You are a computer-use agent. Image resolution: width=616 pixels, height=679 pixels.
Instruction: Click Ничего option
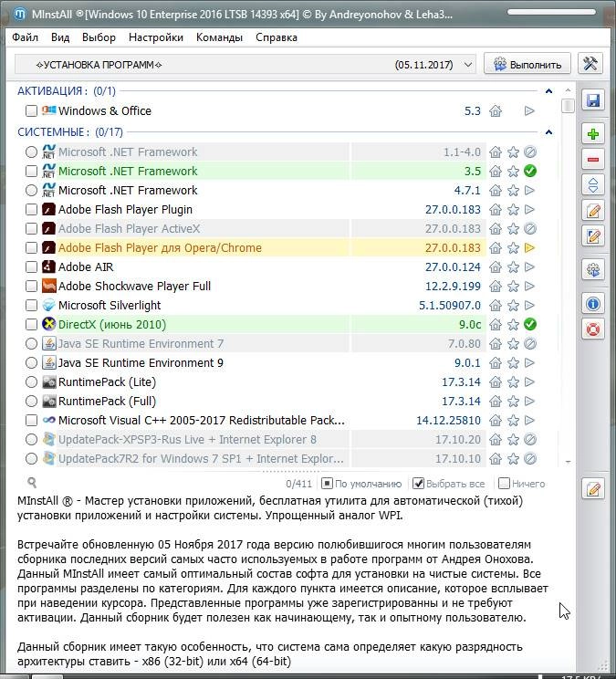[522, 484]
